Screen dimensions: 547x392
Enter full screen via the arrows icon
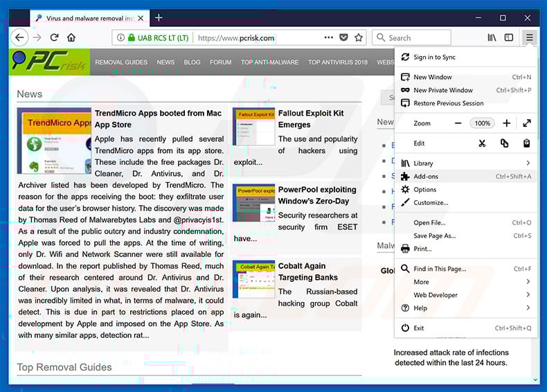coord(527,123)
